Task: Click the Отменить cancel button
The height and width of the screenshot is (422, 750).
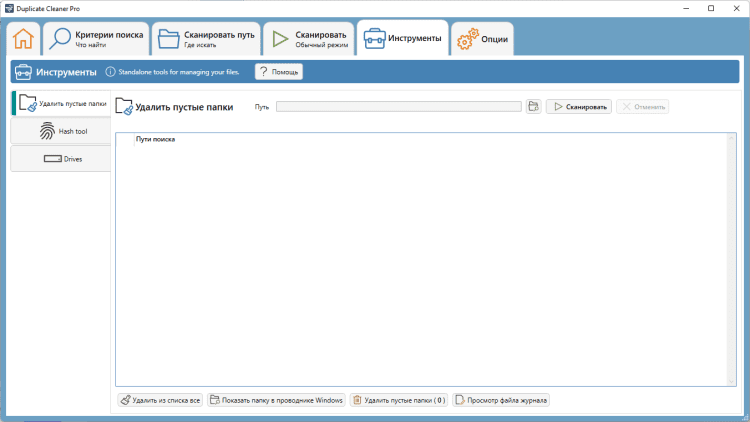Action: pyautogui.click(x=642, y=107)
